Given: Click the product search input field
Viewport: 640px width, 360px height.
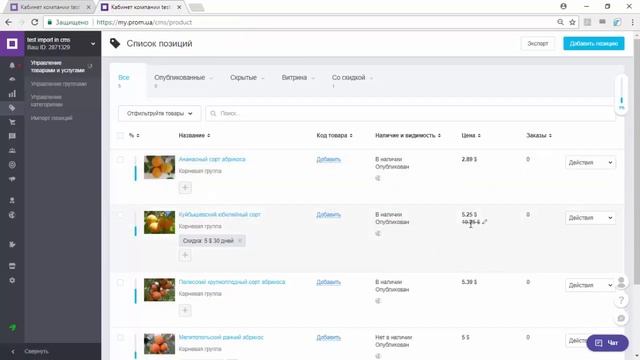Looking at the screenshot, I should (410, 113).
